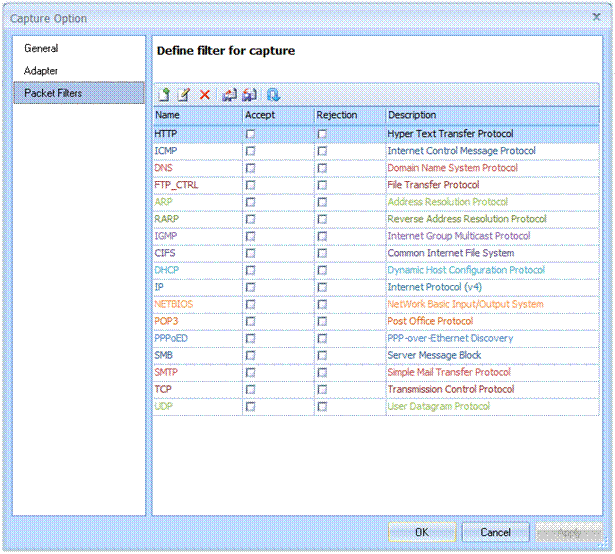Image resolution: width=615 pixels, height=554 pixels.
Task: Open the General settings page
Action: coord(41,48)
